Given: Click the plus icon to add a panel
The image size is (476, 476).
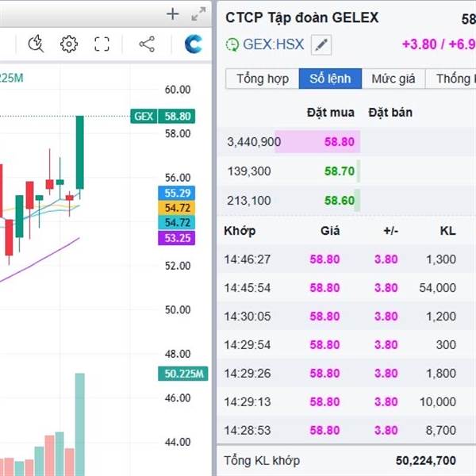Looking at the screenshot, I should coord(173,13).
